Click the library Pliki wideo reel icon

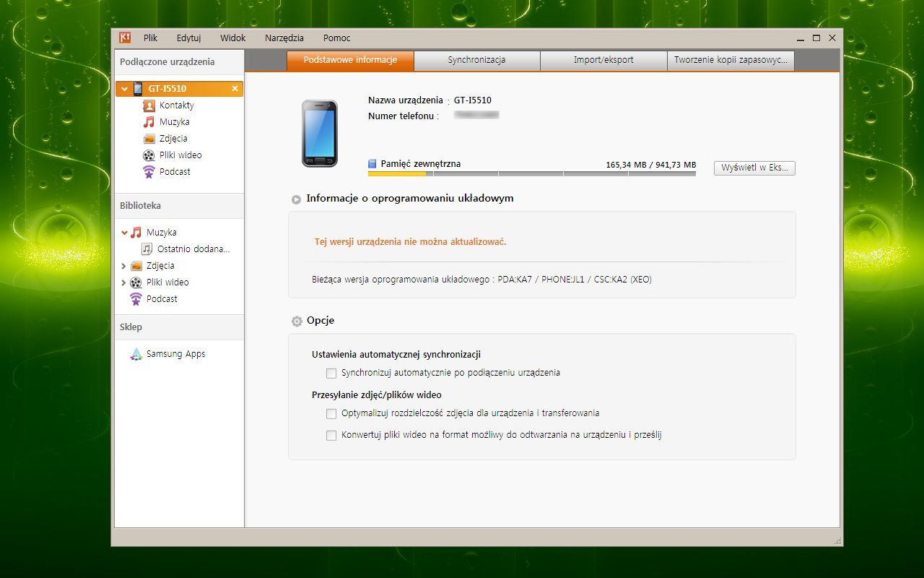(x=136, y=282)
